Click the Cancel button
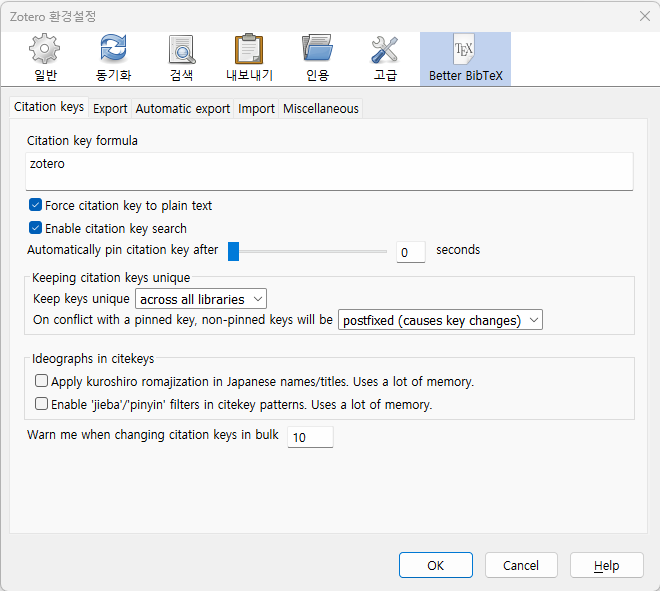 [521, 565]
